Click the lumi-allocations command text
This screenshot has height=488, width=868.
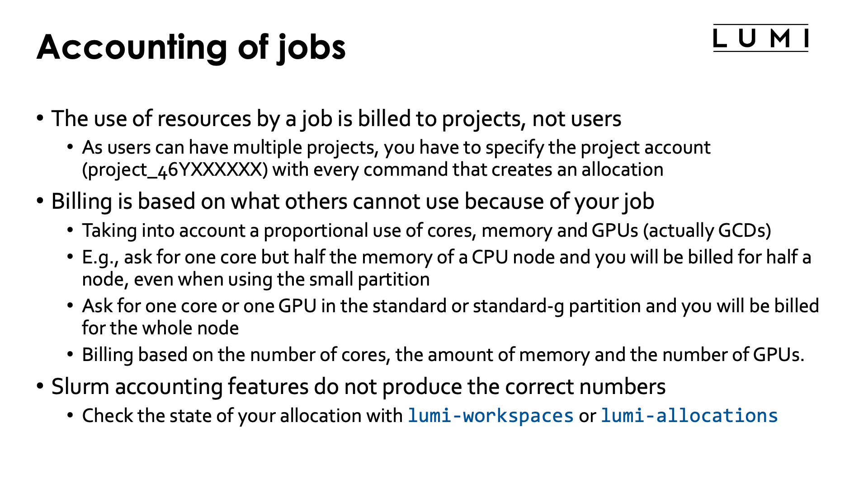[689, 416]
